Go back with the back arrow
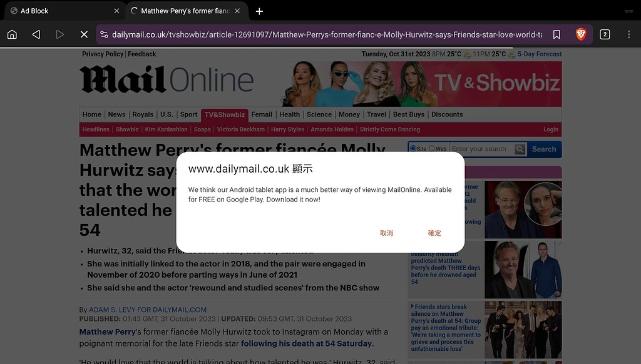This screenshot has height=364, width=641. pyautogui.click(x=36, y=34)
